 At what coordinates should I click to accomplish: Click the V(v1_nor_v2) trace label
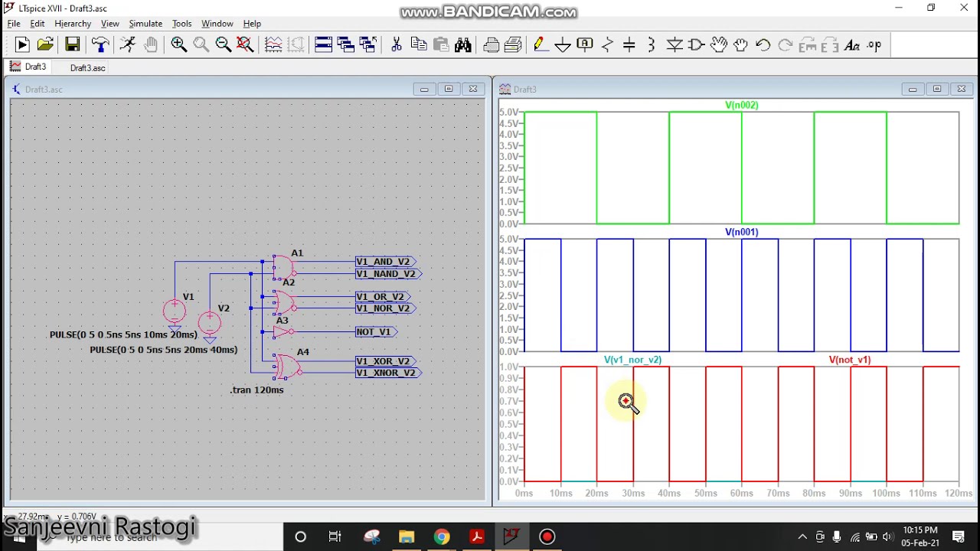point(632,360)
